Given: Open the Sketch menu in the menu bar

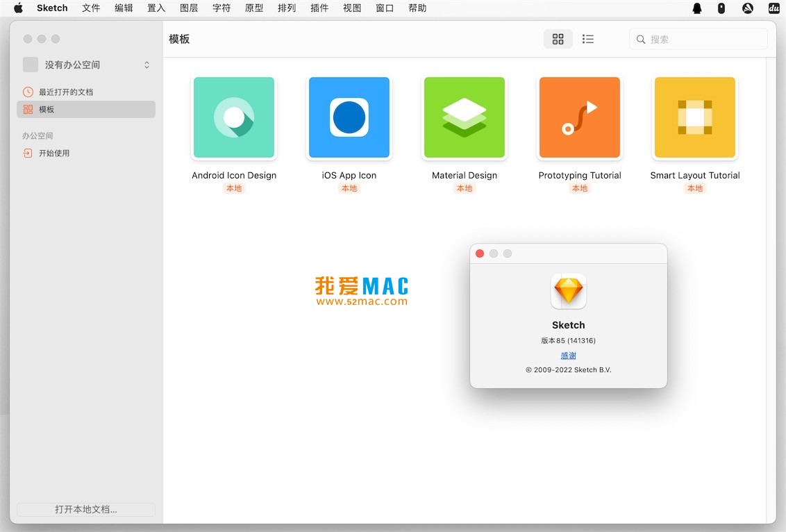Looking at the screenshot, I should [51, 8].
